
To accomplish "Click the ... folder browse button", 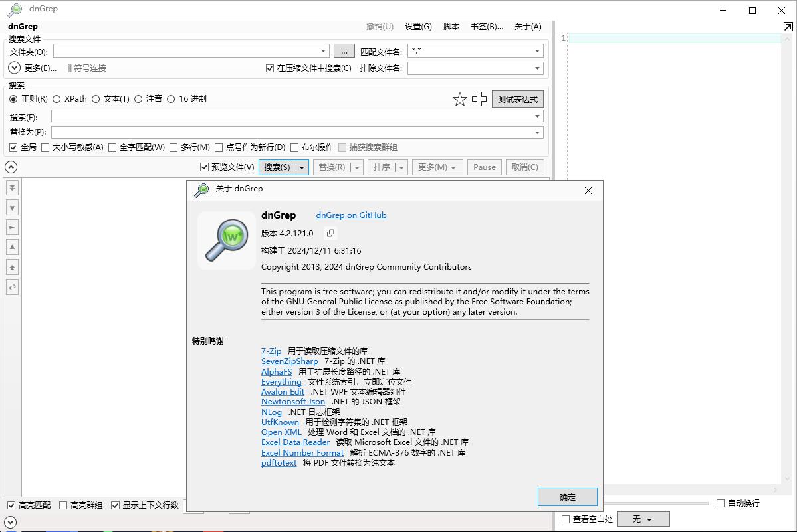I will pyautogui.click(x=344, y=51).
